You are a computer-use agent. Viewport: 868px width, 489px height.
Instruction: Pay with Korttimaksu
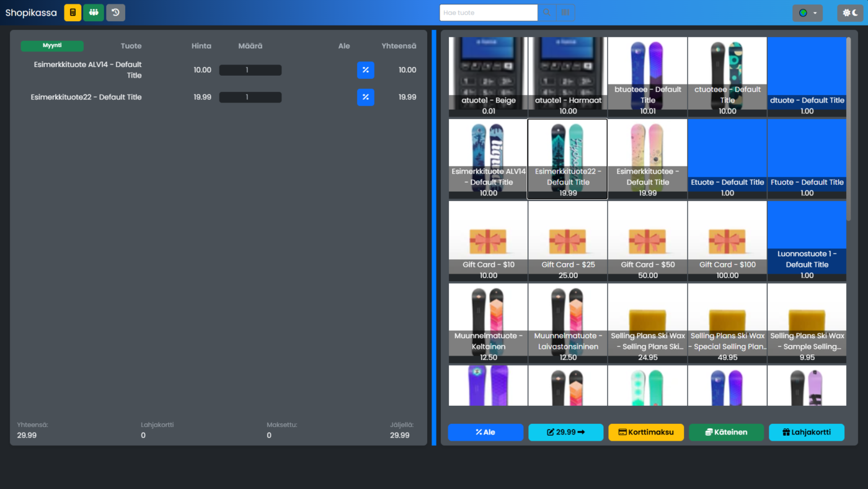[x=646, y=432]
